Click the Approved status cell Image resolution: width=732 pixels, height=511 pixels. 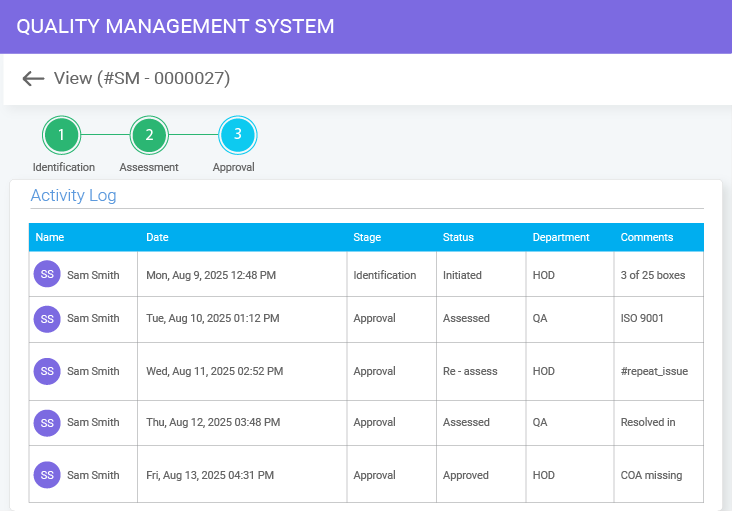(x=466, y=475)
